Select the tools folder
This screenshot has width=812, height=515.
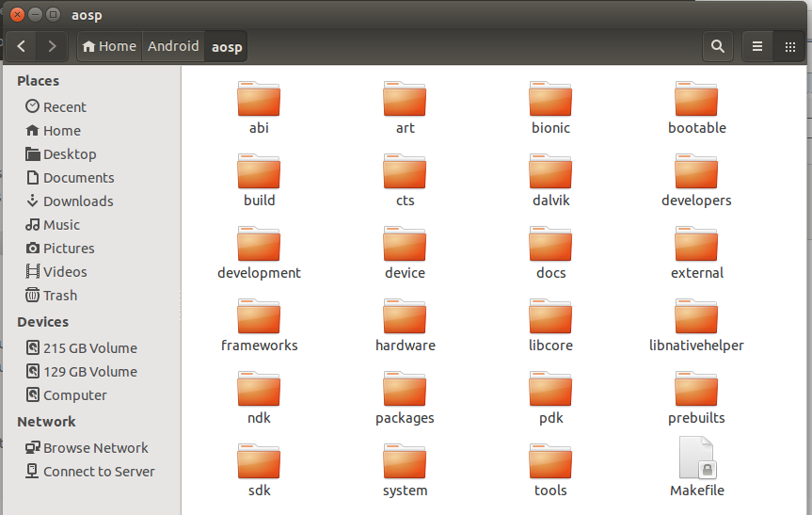[550, 471]
